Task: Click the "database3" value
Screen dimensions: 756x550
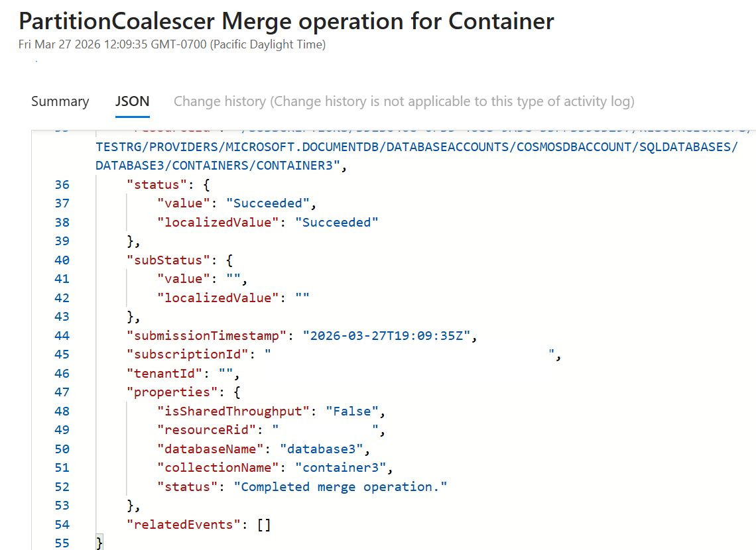Action: (322, 449)
